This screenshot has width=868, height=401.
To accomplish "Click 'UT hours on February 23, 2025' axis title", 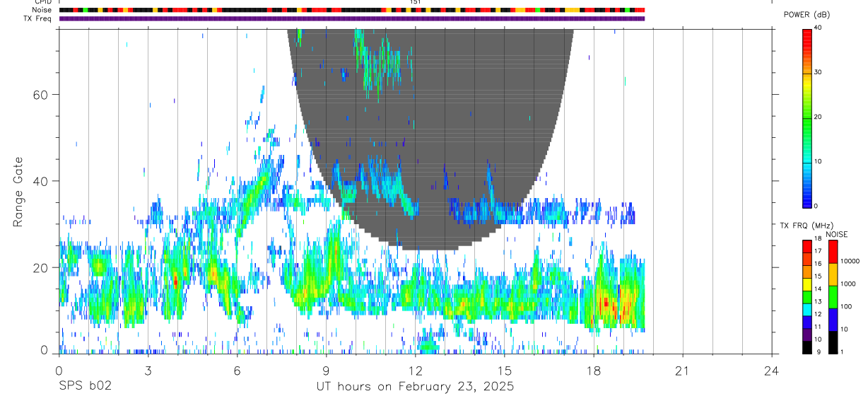I will 415,387.
